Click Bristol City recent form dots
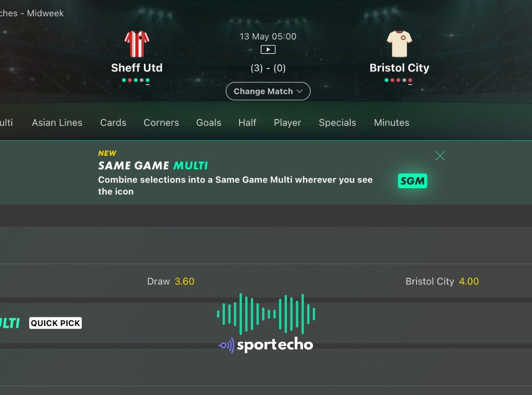Viewport: 532px width, 395px height. (x=398, y=80)
